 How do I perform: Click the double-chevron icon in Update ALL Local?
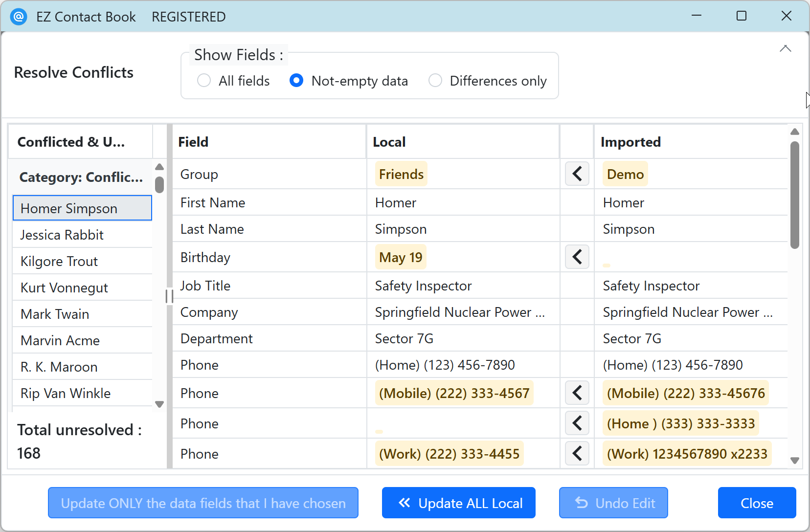click(x=405, y=503)
